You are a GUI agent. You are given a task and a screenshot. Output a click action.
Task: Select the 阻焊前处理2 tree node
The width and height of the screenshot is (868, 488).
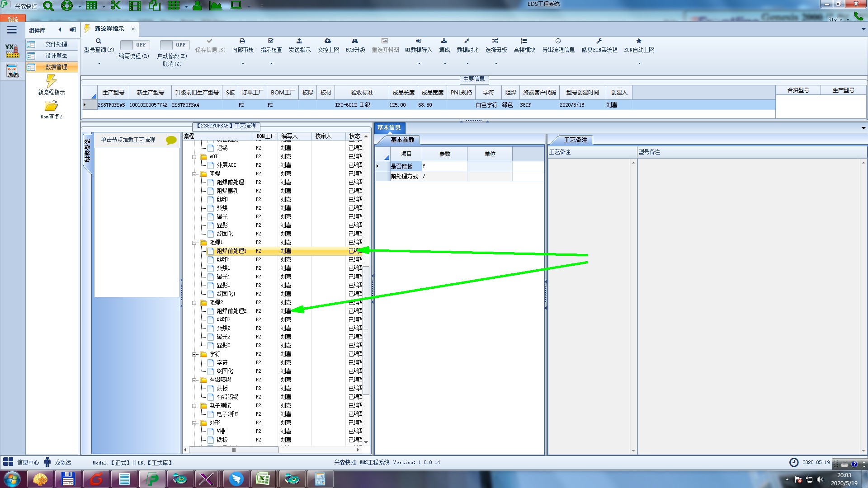coord(231,311)
